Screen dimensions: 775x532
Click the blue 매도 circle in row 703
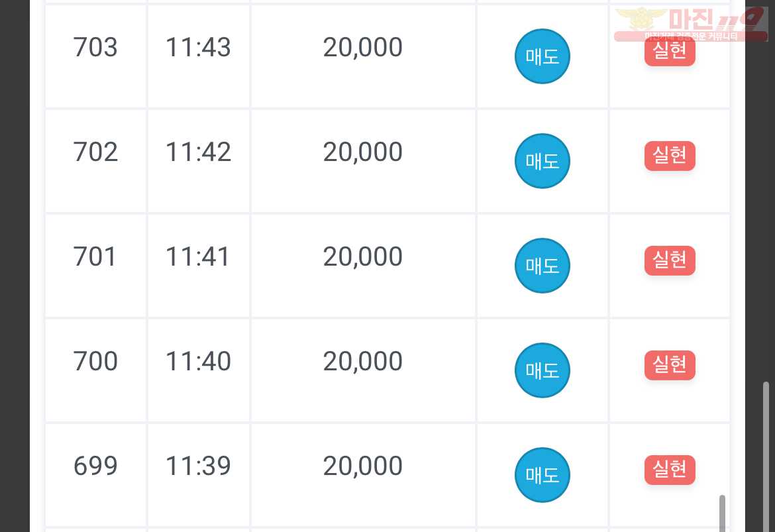[x=542, y=56]
